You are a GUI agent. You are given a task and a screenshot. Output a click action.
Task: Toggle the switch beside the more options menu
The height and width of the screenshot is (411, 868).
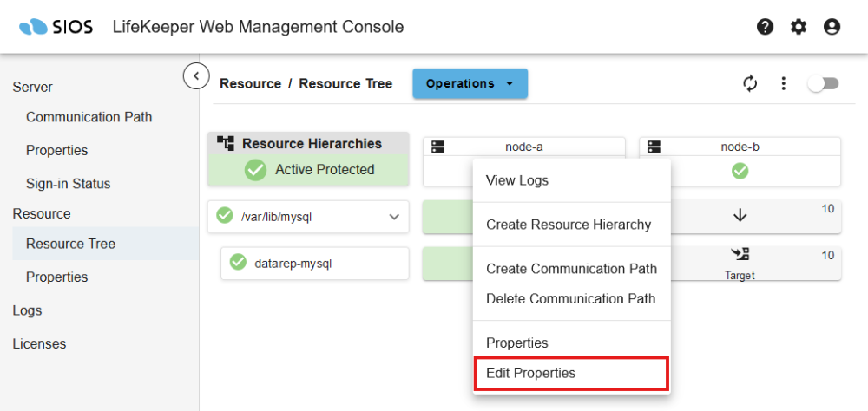tap(823, 83)
